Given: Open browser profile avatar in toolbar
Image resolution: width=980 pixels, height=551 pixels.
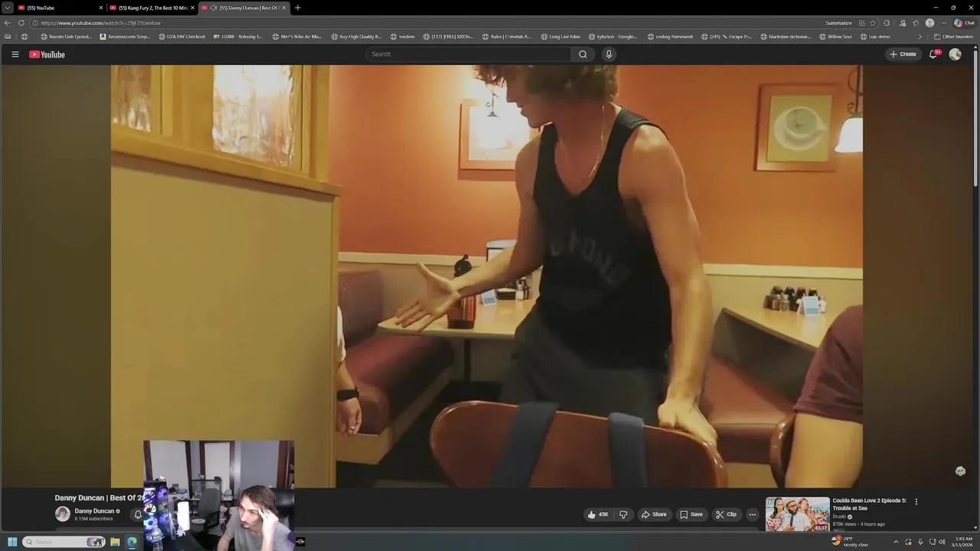Looking at the screenshot, I should 929,23.
